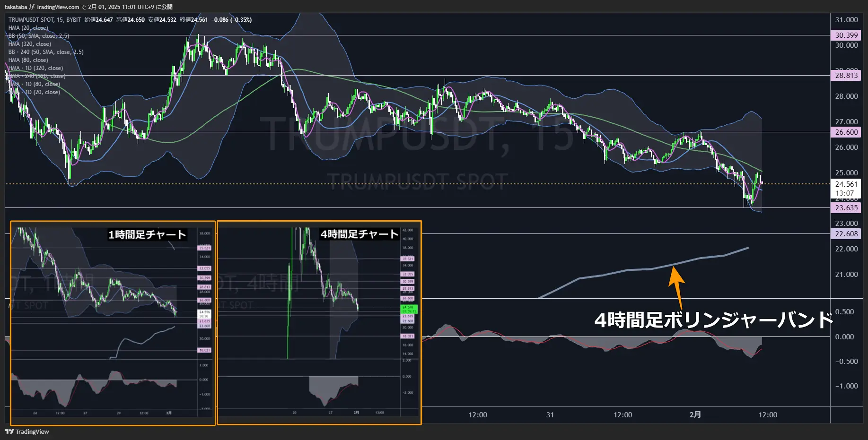Viewport: 868px width, 440px height.
Task: Select the BB (50, SMA, close, 2.5) indicator legend
Action: (x=39, y=36)
